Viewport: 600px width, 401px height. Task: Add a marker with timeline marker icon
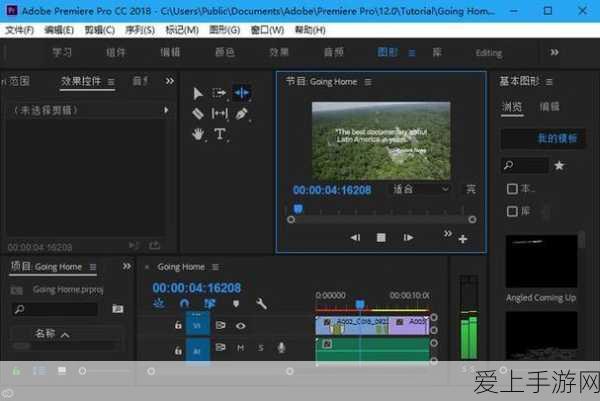click(236, 304)
